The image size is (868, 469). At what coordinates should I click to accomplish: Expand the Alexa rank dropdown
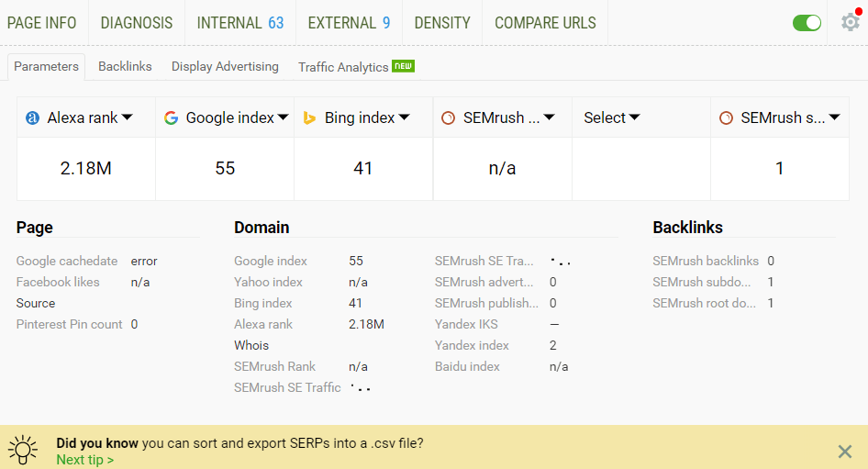[128, 117]
